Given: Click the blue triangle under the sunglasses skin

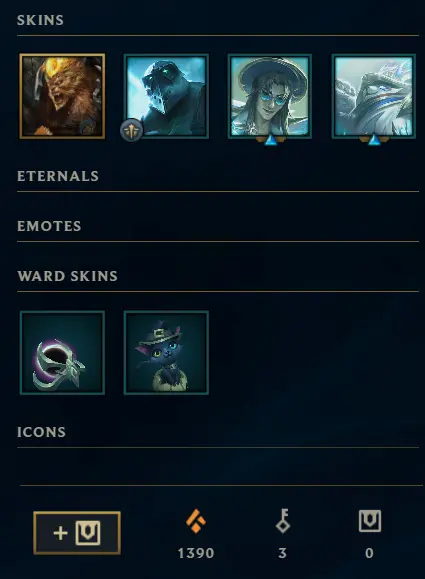Looking at the screenshot, I should pos(271,141).
